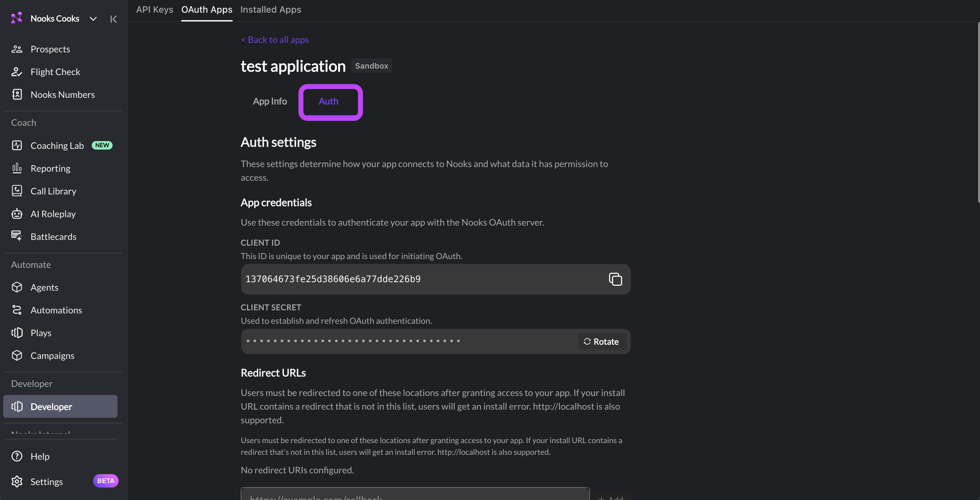Click the Prospects people icon
The width and height of the screenshot is (980, 500).
click(17, 49)
